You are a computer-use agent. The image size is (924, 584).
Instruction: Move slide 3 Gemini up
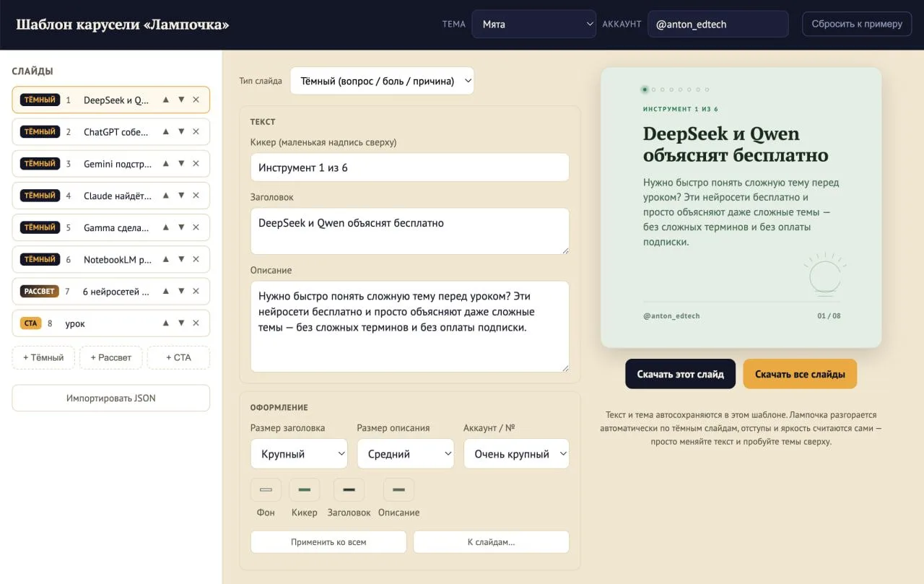166,163
